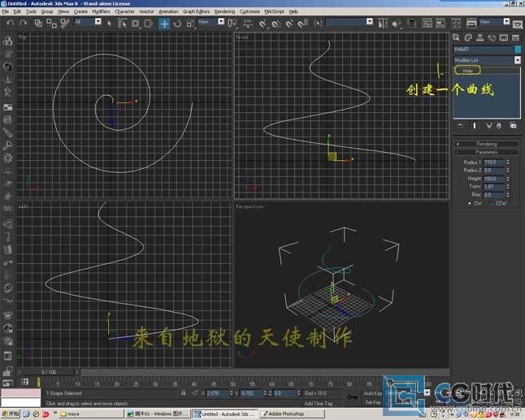The width and height of the screenshot is (525, 420).
Task: Click the Helix01 object color swatch
Action: click(518, 50)
